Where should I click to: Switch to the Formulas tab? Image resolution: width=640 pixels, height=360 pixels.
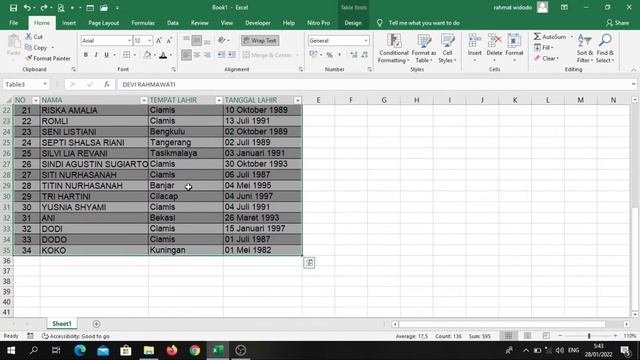click(x=143, y=23)
